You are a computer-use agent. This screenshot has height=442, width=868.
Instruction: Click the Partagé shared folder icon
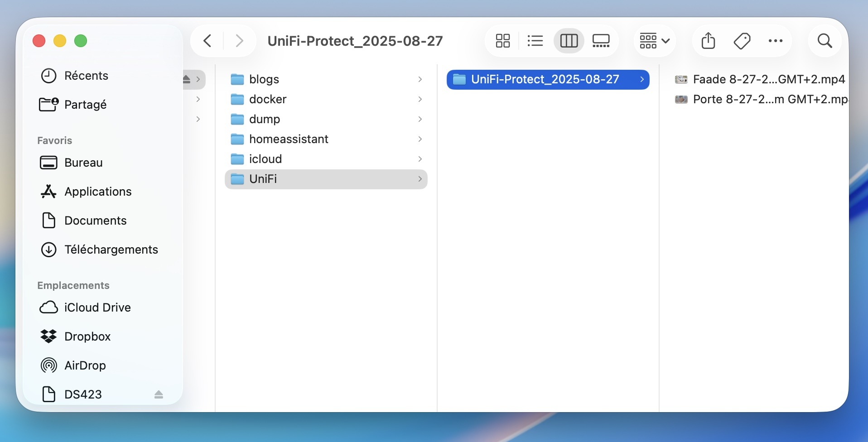[48, 105]
